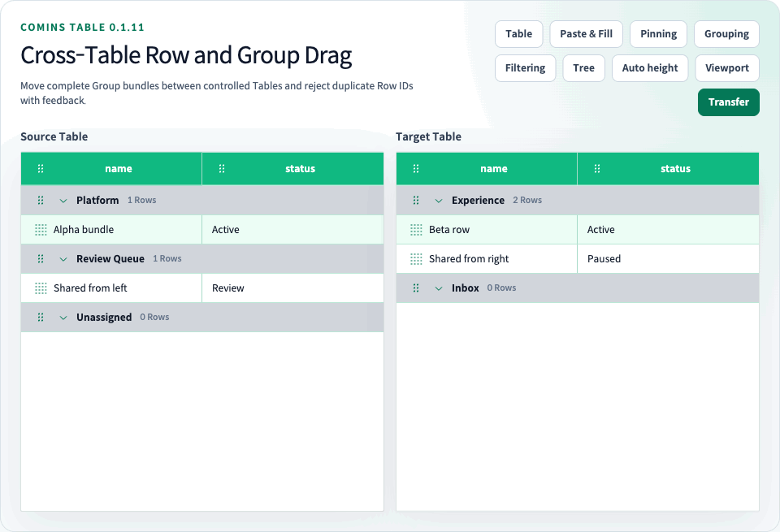The image size is (780, 532).
Task: Select the active Transfer tab
Action: click(728, 102)
